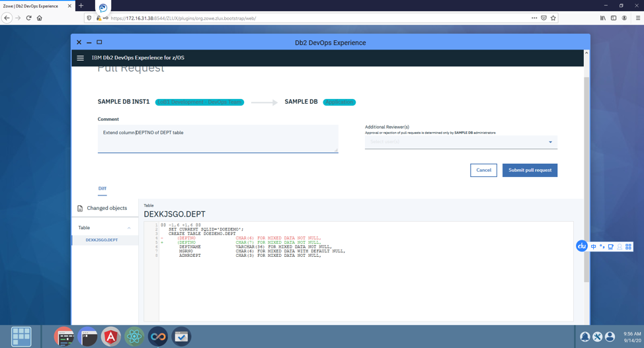Open the React sample app icon
This screenshot has width=644, height=348.
click(134, 337)
